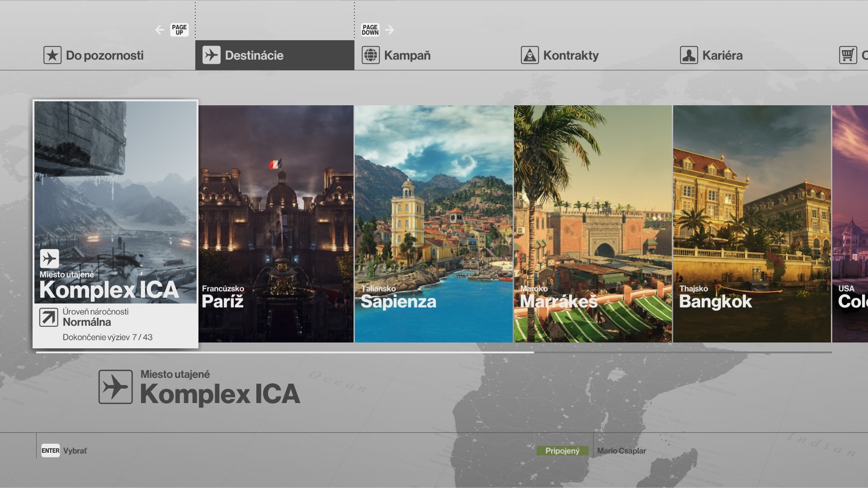Go to the Kariéra tab

pos(752,55)
